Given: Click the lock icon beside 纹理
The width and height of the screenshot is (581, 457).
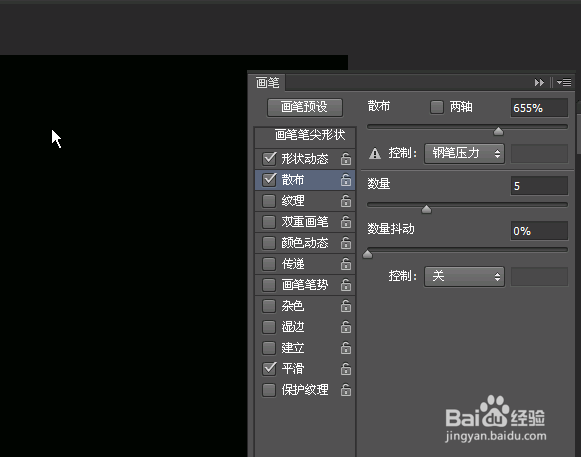Looking at the screenshot, I should tap(346, 201).
